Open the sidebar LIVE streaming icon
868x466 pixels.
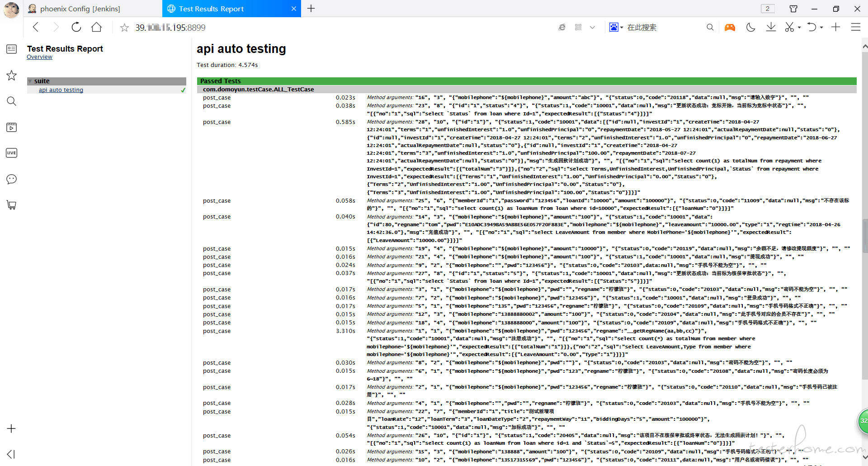(x=11, y=153)
